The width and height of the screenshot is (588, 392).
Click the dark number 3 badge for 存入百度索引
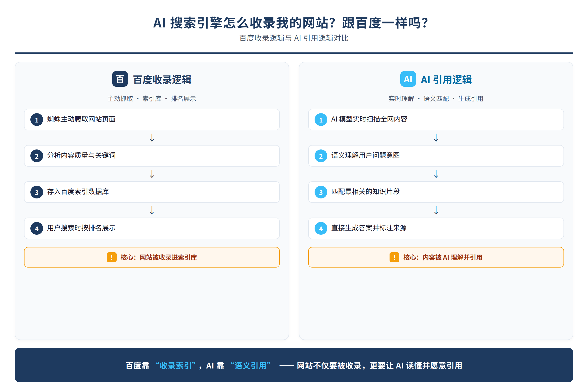[x=37, y=192]
